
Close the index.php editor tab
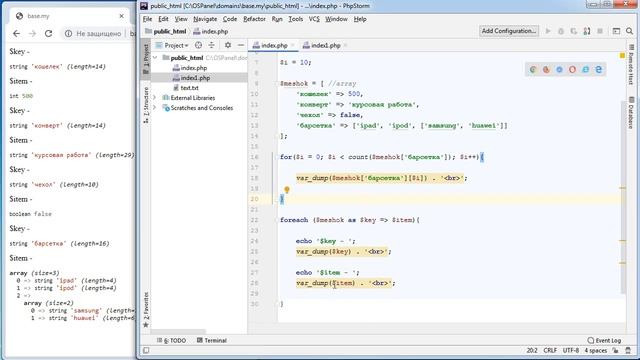[x=293, y=45]
